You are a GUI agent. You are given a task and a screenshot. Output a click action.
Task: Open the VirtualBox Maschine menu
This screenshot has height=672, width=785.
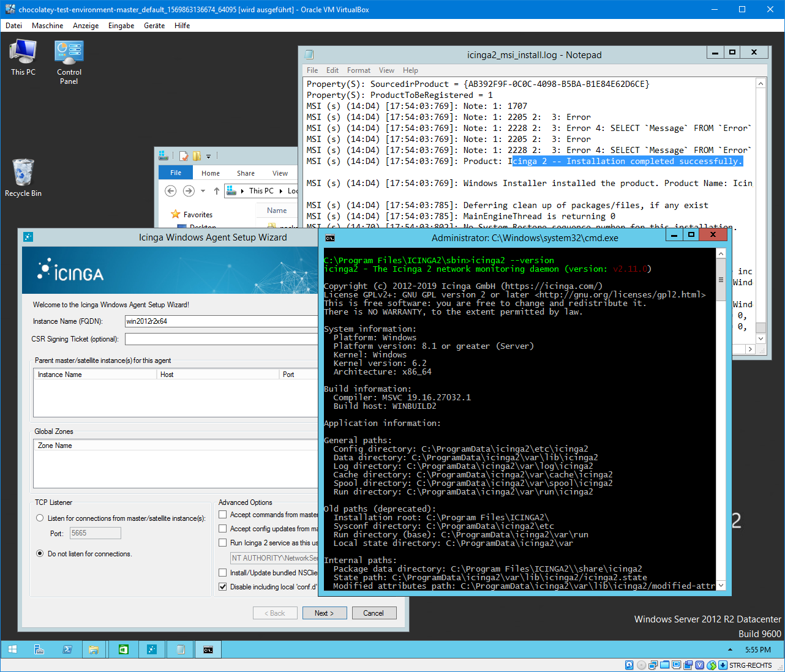48,26
